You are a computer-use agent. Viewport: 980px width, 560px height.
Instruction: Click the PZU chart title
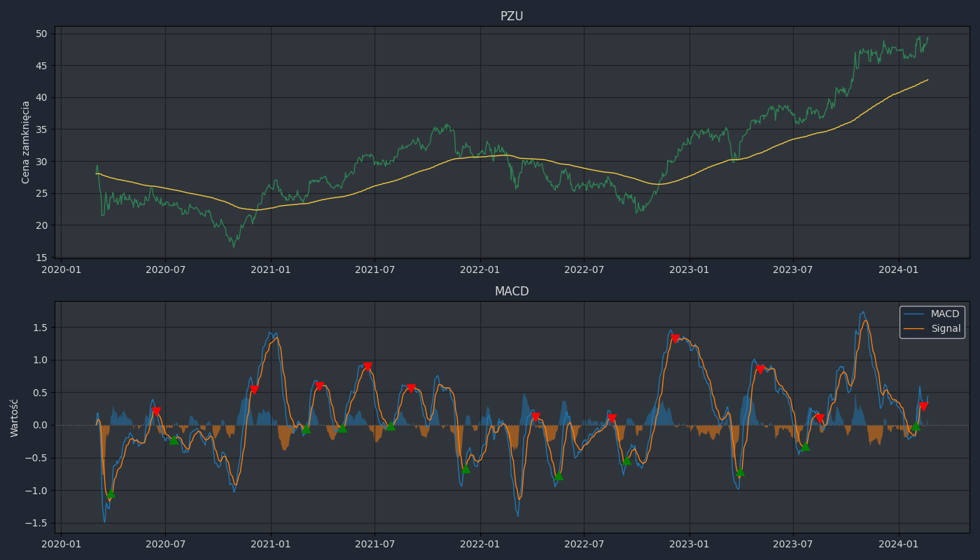tap(512, 16)
